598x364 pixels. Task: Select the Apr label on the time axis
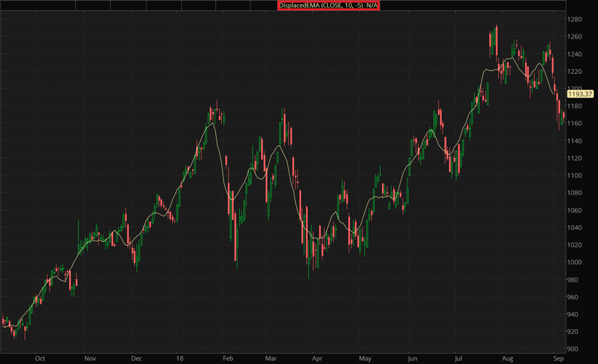pyautogui.click(x=316, y=357)
